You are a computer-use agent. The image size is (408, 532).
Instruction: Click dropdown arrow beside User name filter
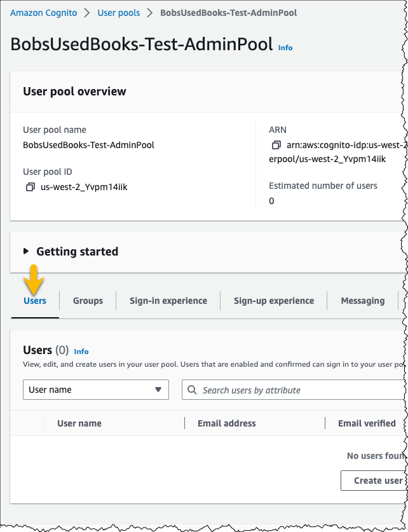tap(158, 390)
